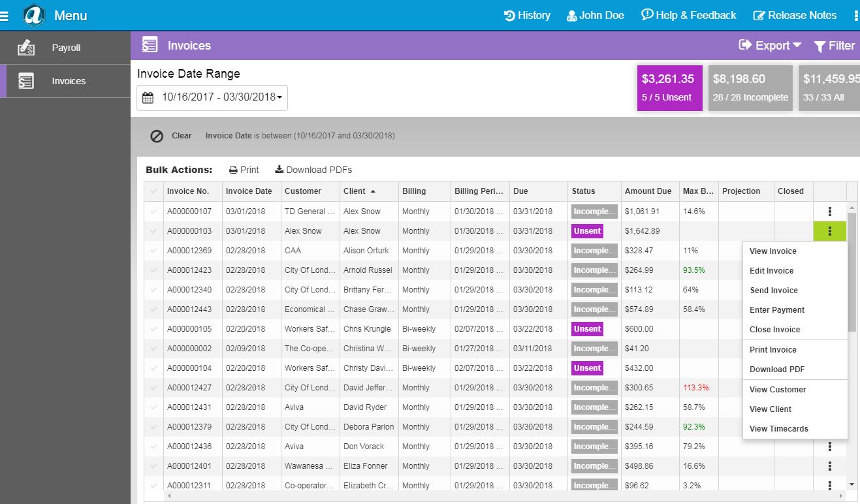
Task: Select View Timecards menu item
Action: click(795, 429)
